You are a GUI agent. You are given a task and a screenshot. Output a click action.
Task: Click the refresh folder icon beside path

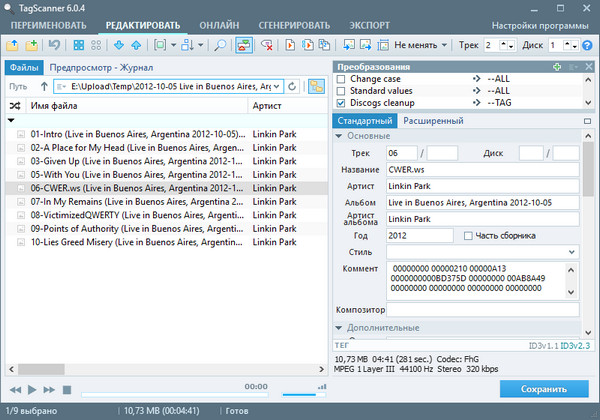[x=292, y=87]
